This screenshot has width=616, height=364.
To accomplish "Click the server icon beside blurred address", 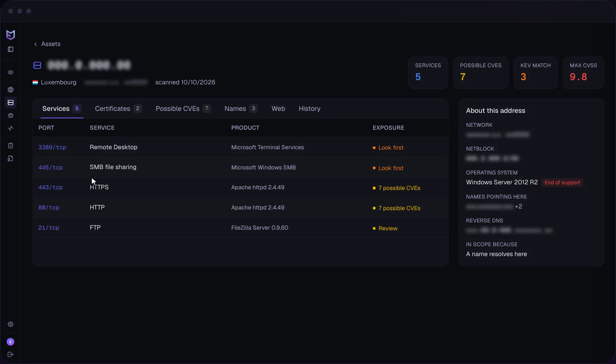I will coord(37,65).
